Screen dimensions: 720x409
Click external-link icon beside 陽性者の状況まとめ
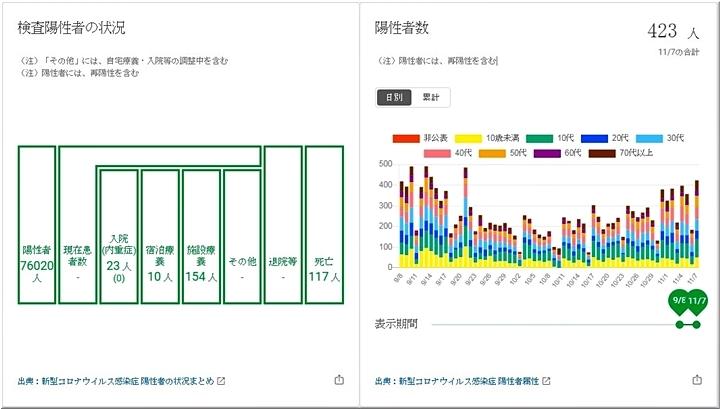[x=221, y=381]
